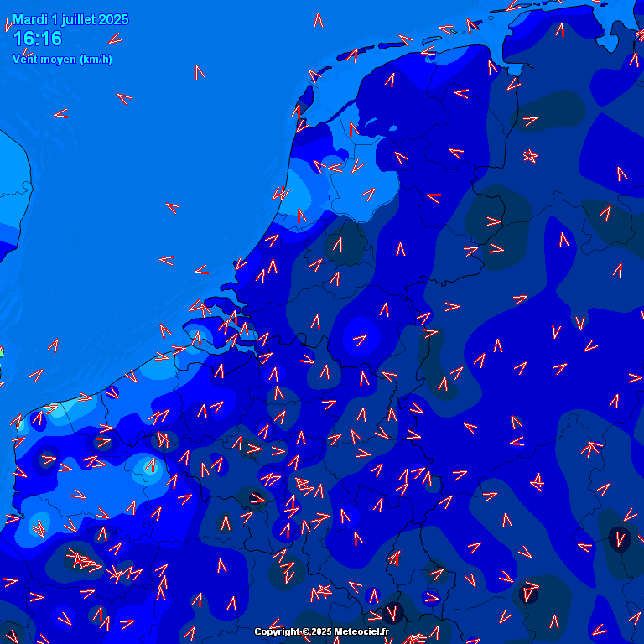This screenshot has width=644, height=644.
Task: Click the date text 'Mardi 1 juillet 2025'
Action: (x=70, y=20)
